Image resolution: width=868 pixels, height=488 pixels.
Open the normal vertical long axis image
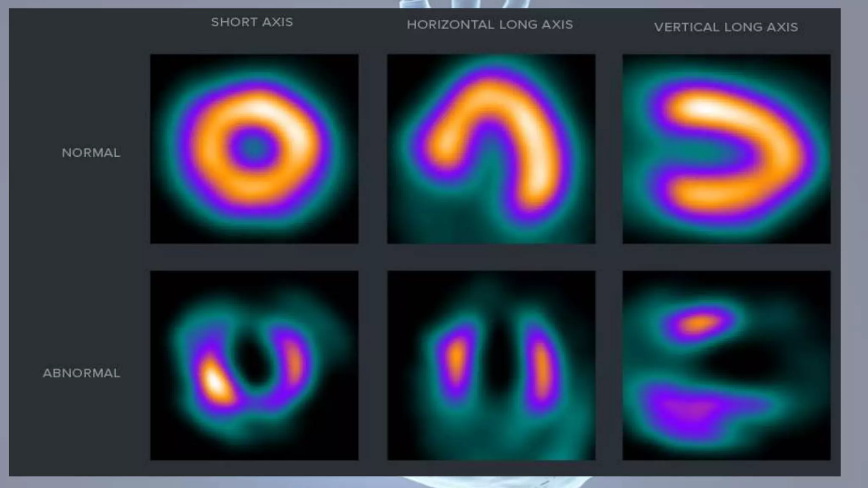point(726,148)
